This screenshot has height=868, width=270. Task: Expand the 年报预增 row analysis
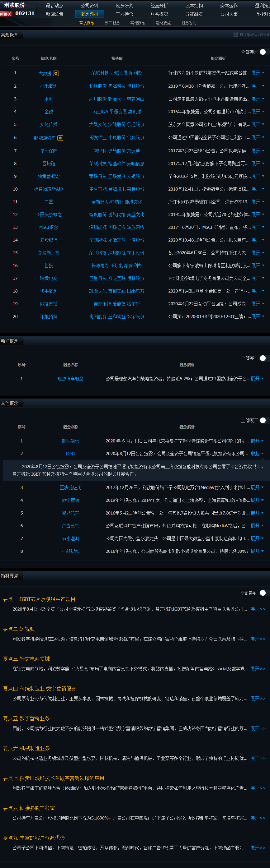click(258, 316)
